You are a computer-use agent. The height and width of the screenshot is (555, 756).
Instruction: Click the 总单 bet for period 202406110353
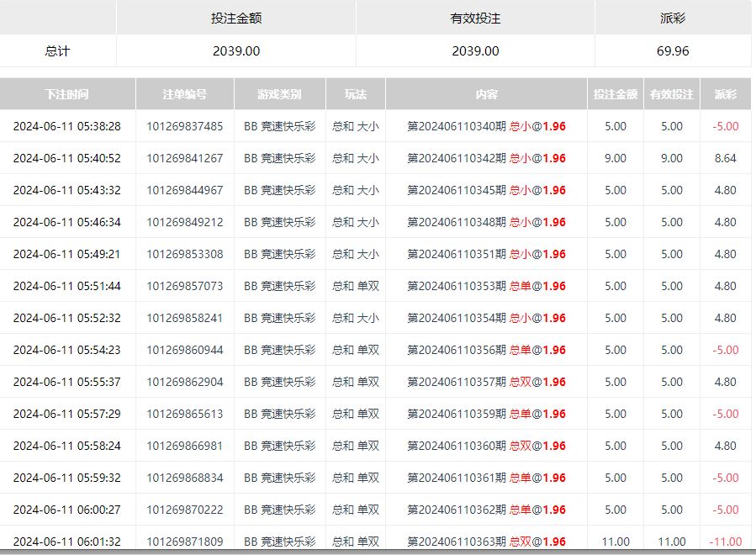[x=486, y=286]
